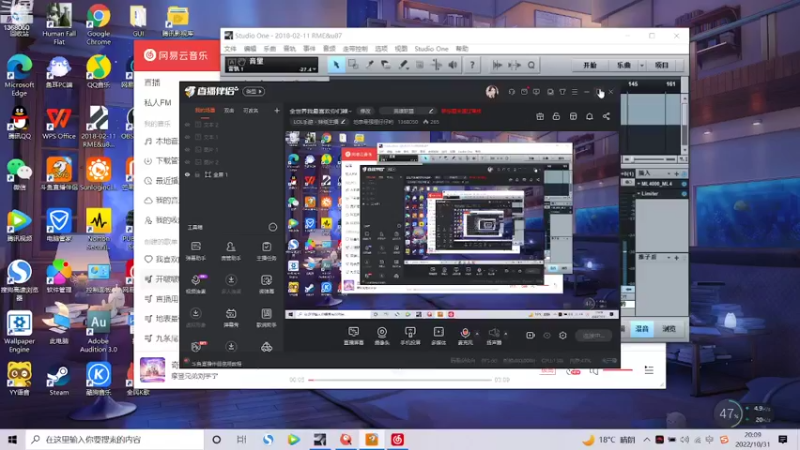Toggle visibility of the 全屏 1 source
Viewport: 800px width, 450px height.
[x=187, y=174]
